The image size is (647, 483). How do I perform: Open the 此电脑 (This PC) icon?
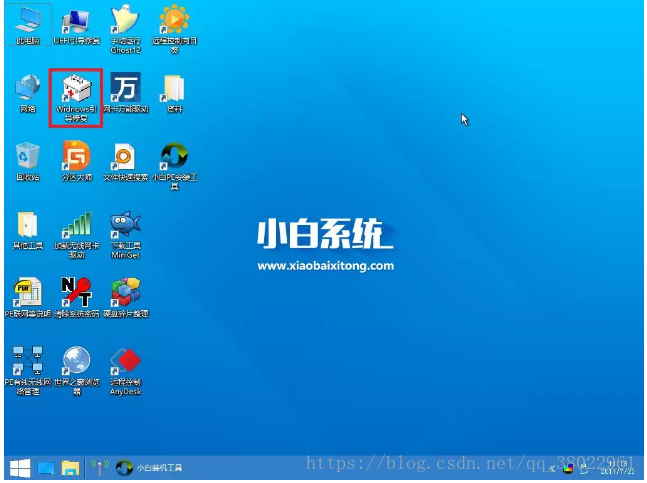point(28,26)
